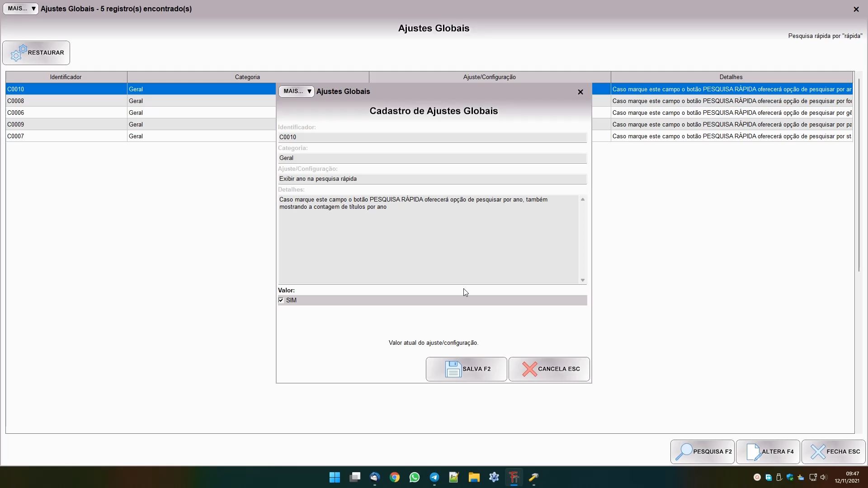The width and height of the screenshot is (868, 488).
Task: Open WhatsApp from the taskbar
Action: pos(414,477)
